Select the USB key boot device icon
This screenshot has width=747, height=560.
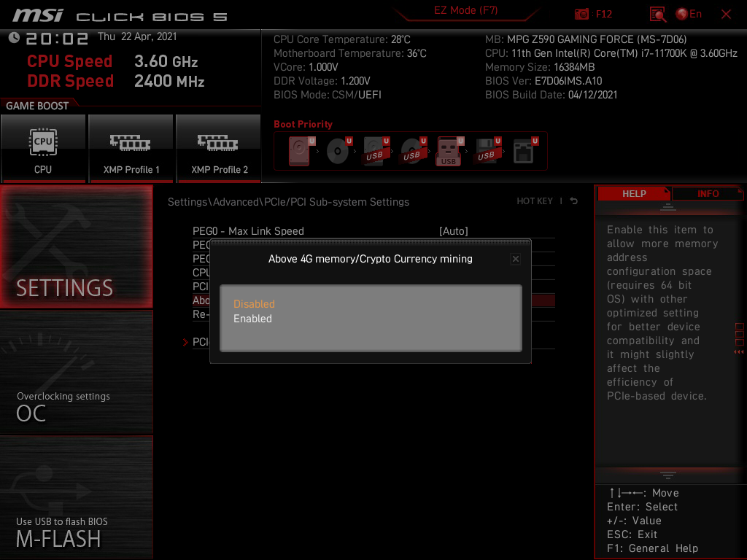click(449, 151)
